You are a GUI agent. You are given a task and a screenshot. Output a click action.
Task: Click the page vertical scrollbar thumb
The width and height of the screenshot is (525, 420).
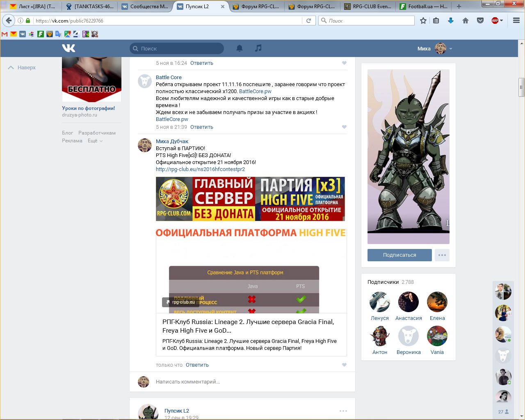[522, 87]
